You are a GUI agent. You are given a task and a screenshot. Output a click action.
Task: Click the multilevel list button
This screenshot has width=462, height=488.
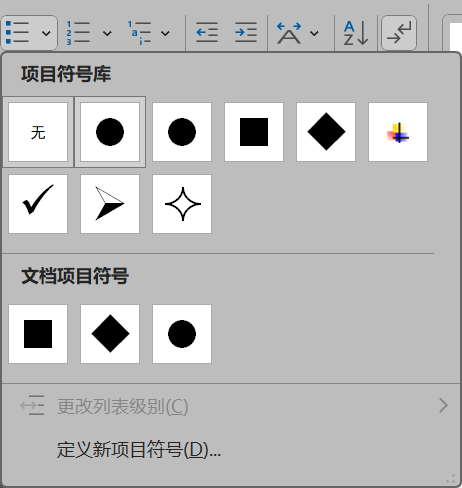[140, 33]
